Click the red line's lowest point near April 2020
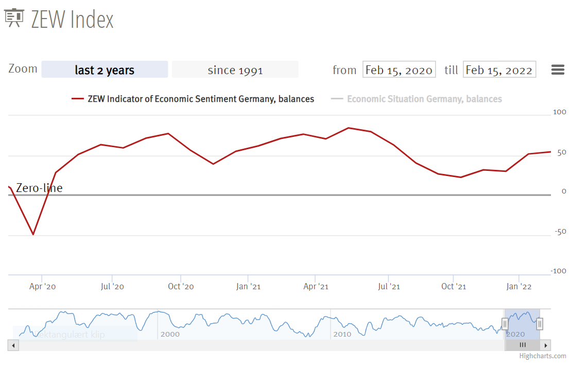Image resolution: width=588 pixels, height=368 pixels. (x=33, y=234)
